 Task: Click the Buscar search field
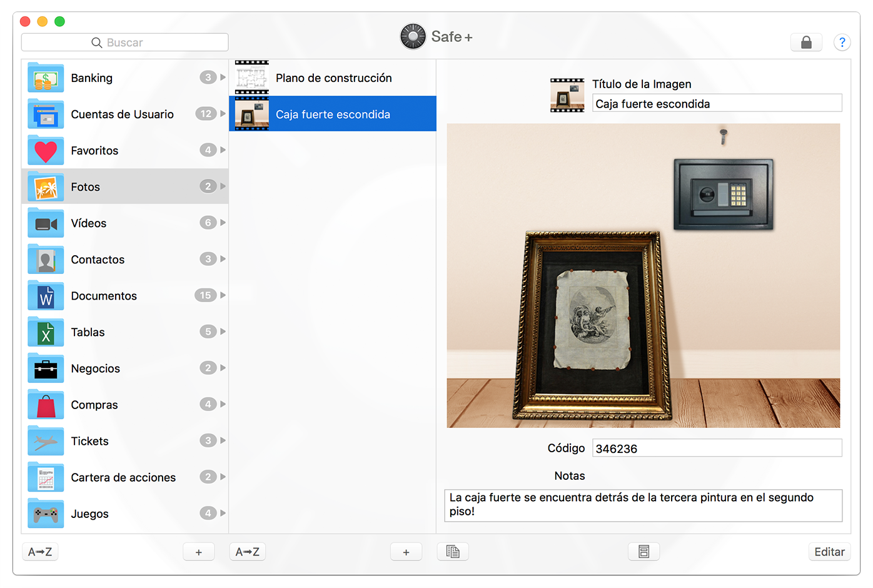[124, 43]
